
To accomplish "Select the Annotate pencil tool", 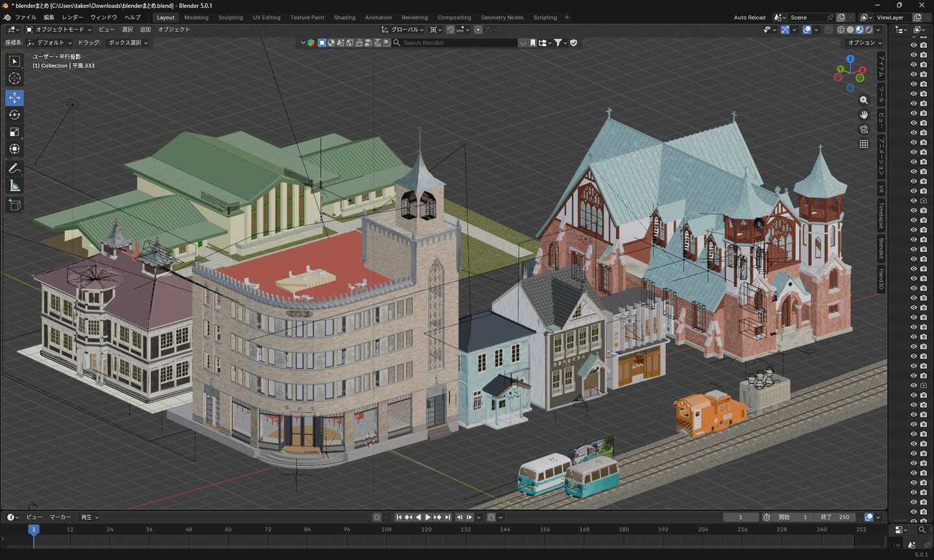I will [14, 169].
